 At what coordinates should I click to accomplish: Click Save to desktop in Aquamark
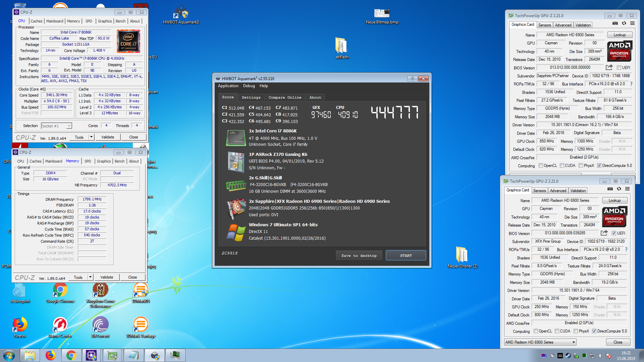(x=359, y=255)
